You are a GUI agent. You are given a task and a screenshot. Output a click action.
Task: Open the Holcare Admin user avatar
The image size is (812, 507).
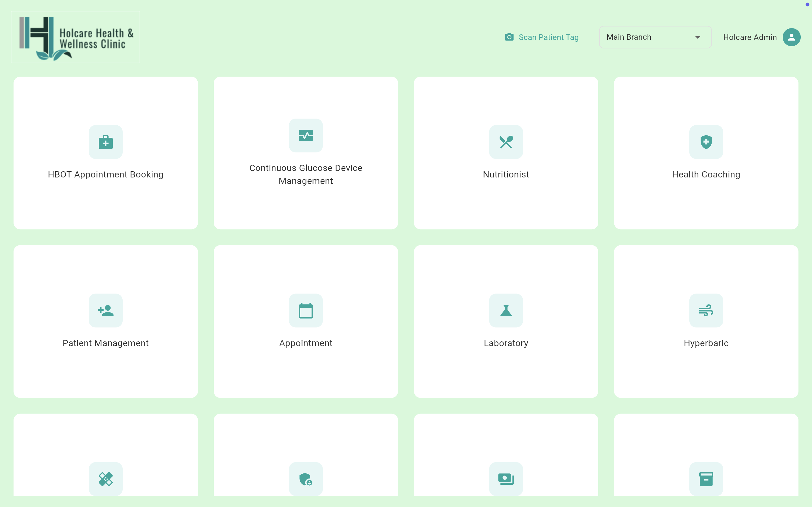coord(791,37)
